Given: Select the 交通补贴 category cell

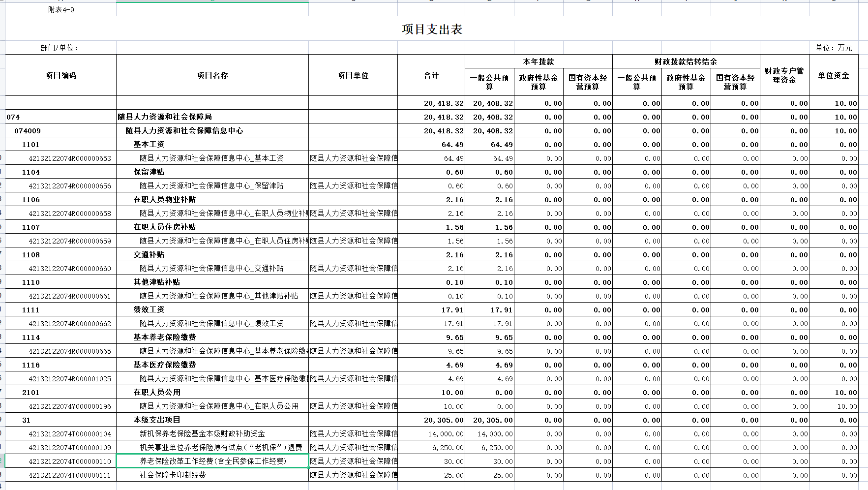Looking at the screenshot, I should pos(212,255).
